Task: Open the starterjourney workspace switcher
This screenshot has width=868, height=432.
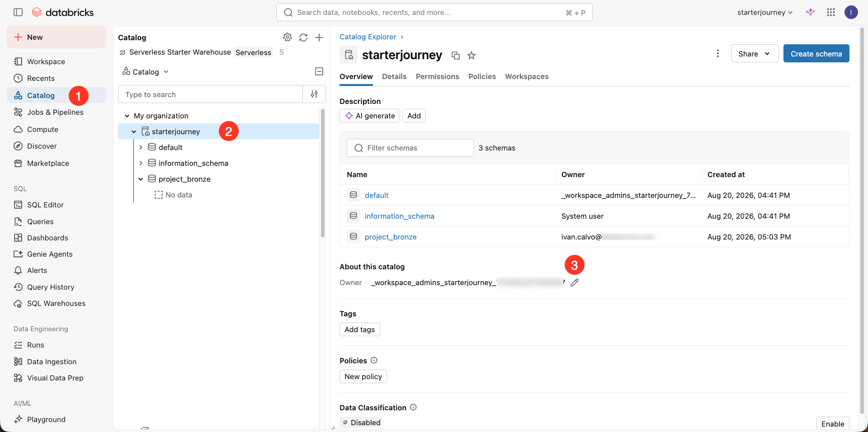Action: (x=765, y=12)
